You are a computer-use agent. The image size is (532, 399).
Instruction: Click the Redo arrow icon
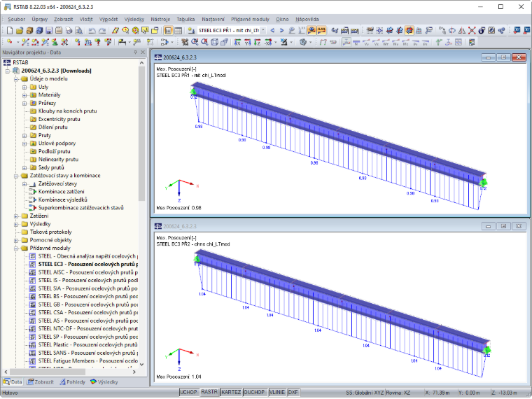tap(101, 31)
